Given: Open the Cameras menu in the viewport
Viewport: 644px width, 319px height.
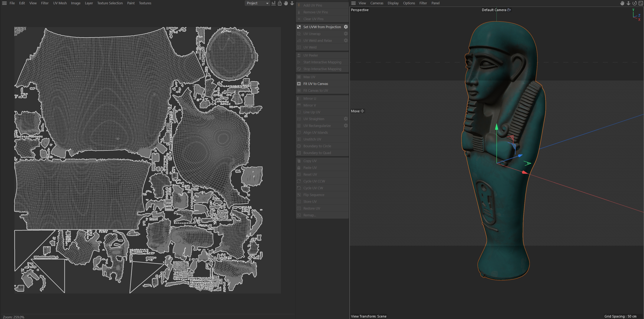Looking at the screenshot, I should (x=377, y=3).
